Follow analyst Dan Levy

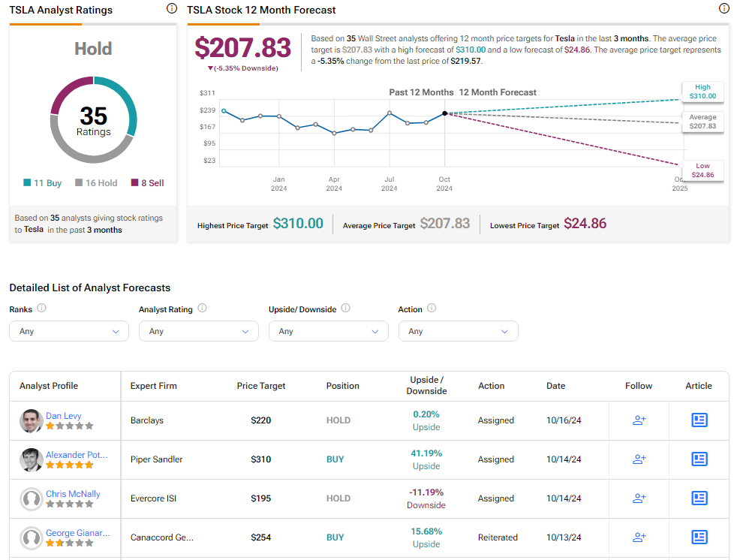pyautogui.click(x=639, y=420)
